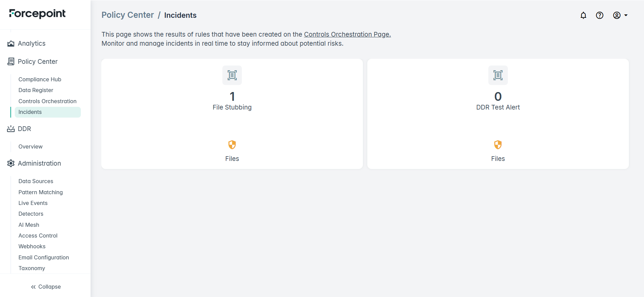
Task: Follow the Controls Orchestration Page link
Action: point(347,34)
